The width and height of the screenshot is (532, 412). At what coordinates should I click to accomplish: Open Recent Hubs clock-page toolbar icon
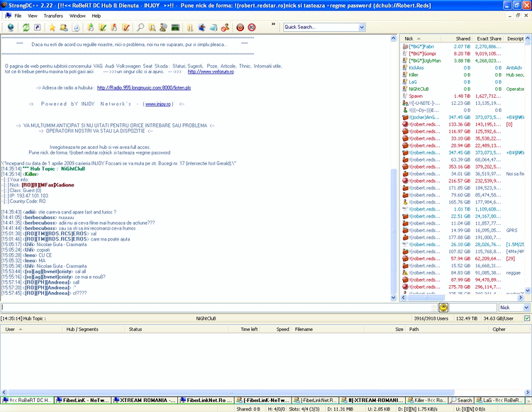pyautogui.click(x=77, y=28)
